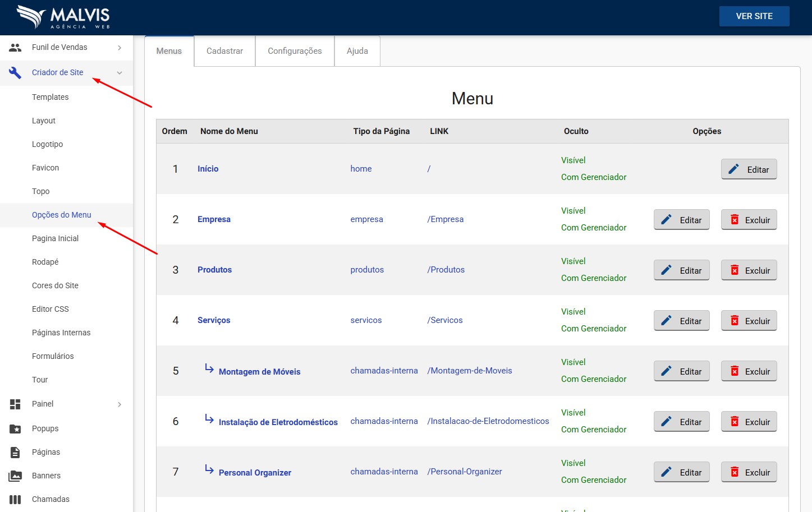Click the Chamadas columns icon
812x512 pixels.
tap(15, 499)
